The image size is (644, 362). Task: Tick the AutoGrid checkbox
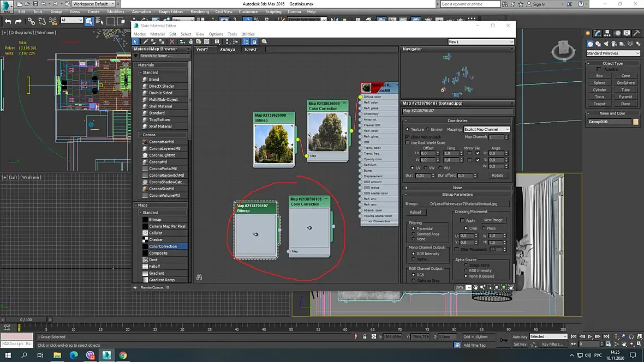point(599,69)
